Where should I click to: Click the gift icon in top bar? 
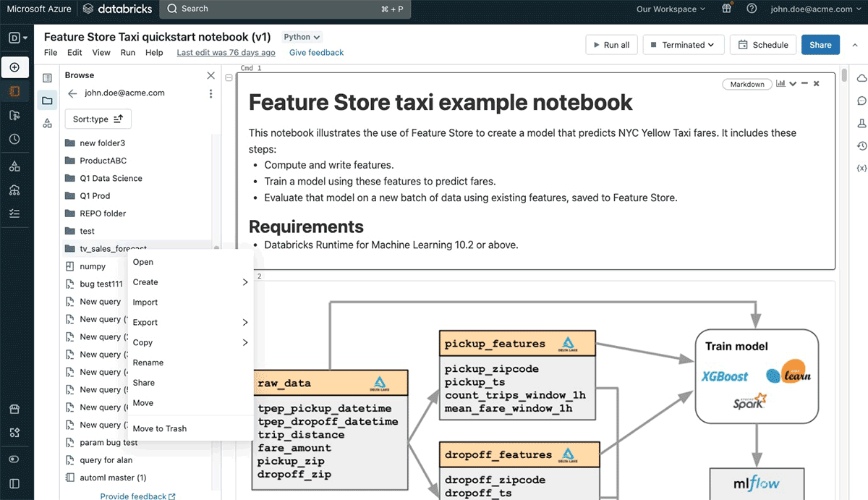(727, 9)
